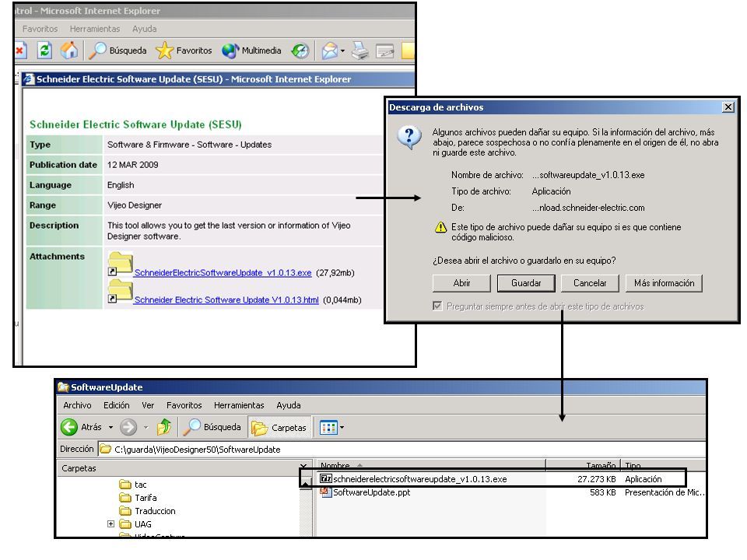The image size is (747, 560).
Task: Click Abrir in the Descarga de archivos dialog
Action: click(x=461, y=283)
